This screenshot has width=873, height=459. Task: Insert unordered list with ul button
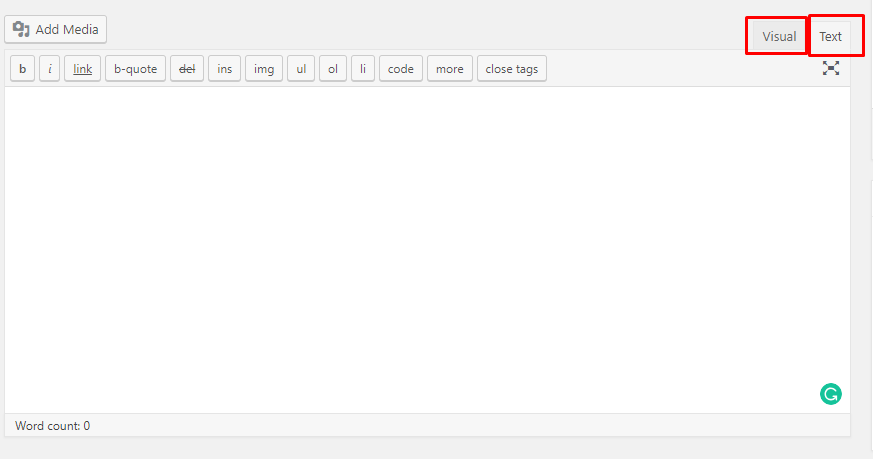[301, 69]
